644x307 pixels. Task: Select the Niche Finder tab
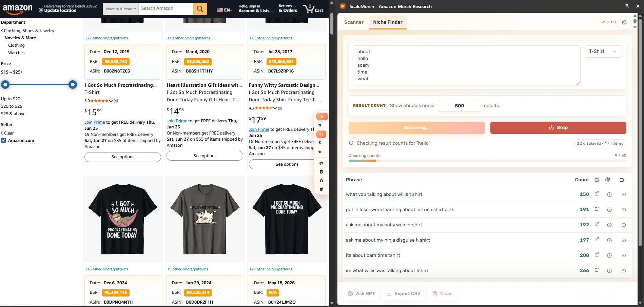pyautogui.click(x=388, y=22)
